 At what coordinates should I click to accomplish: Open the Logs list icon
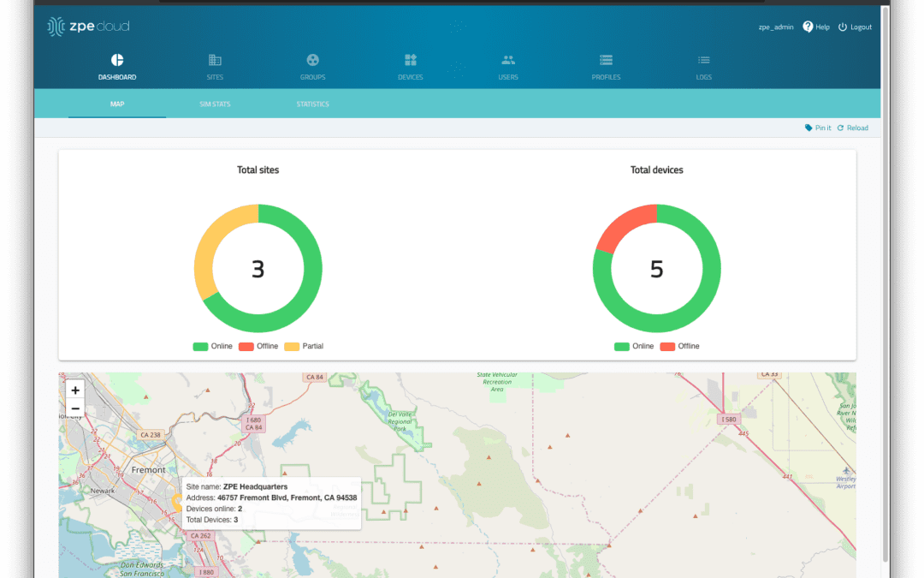[x=703, y=60]
